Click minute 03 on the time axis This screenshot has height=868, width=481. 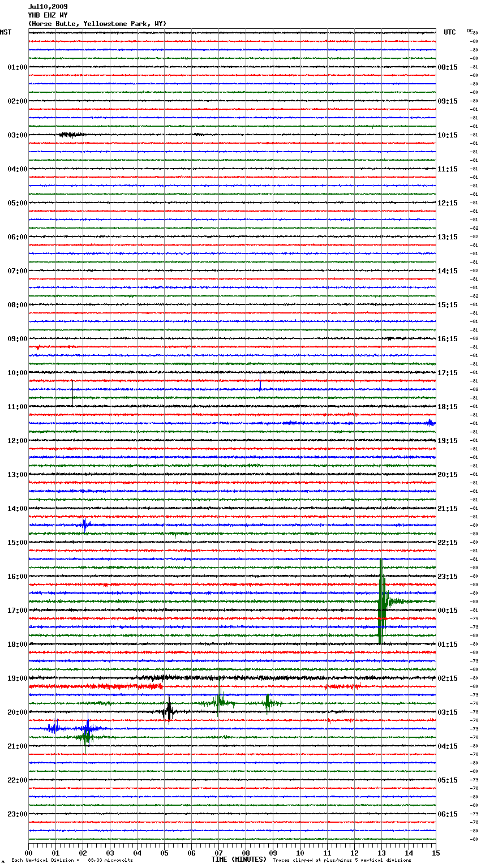click(110, 853)
